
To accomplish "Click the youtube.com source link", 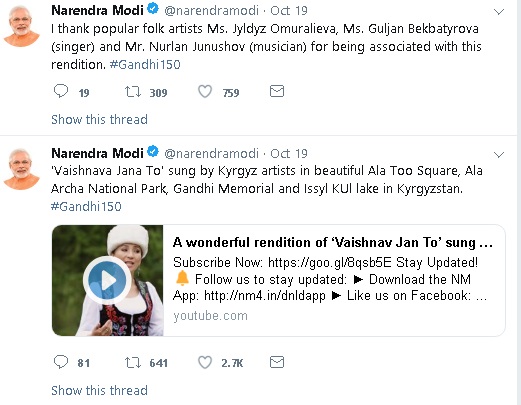I will tap(210, 316).
